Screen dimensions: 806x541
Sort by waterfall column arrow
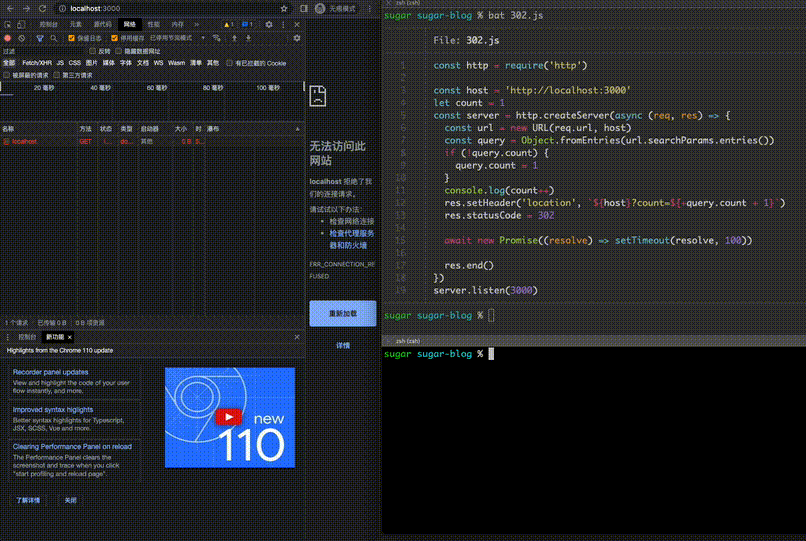(297, 129)
